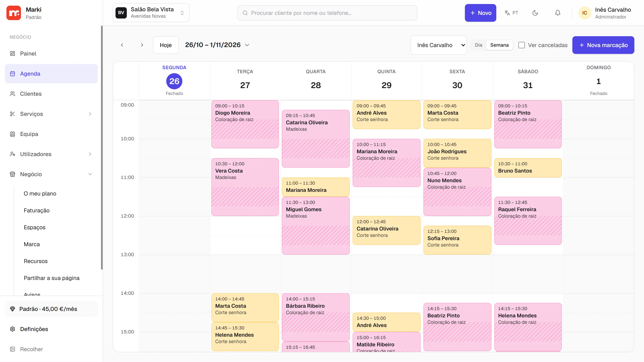Collapse Negócio submenu chevron
Viewport: 644px width, 362px height.
pyautogui.click(x=90, y=174)
